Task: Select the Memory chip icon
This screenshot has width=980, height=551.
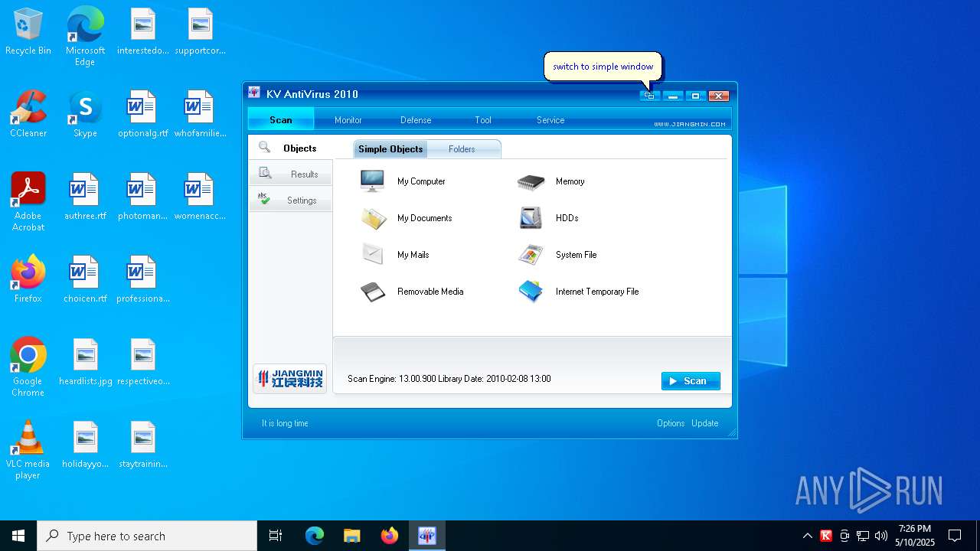Action: [x=531, y=182]
